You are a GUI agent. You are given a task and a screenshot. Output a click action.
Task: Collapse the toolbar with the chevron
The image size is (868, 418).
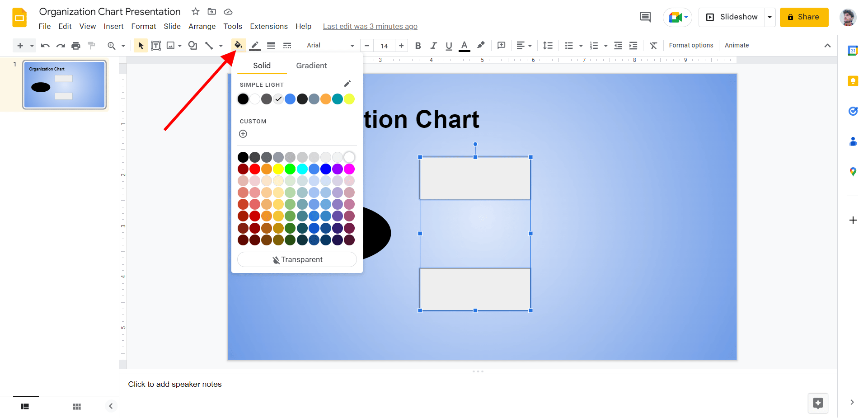pyautogui.click(x=827, y=46)
